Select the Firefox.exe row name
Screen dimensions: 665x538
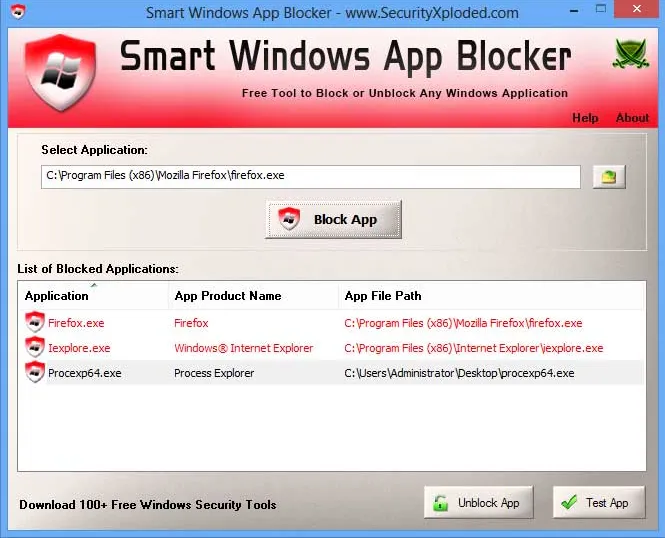click(x=76, y=323)
